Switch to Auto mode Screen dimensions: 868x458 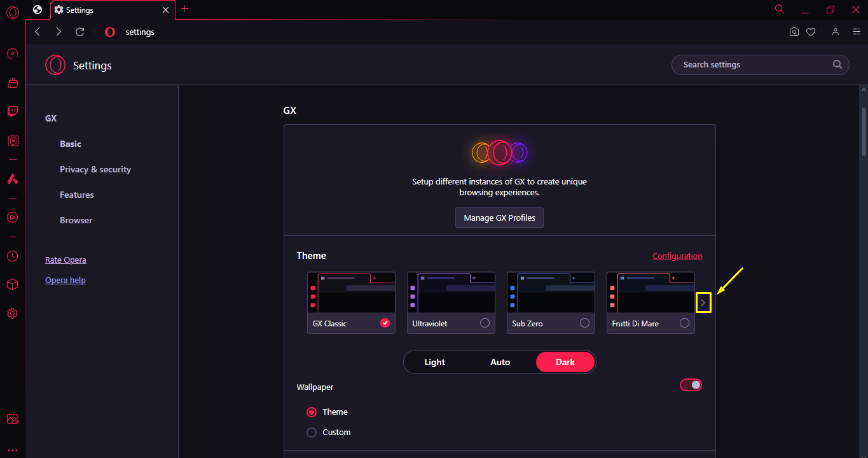[500, 362]
